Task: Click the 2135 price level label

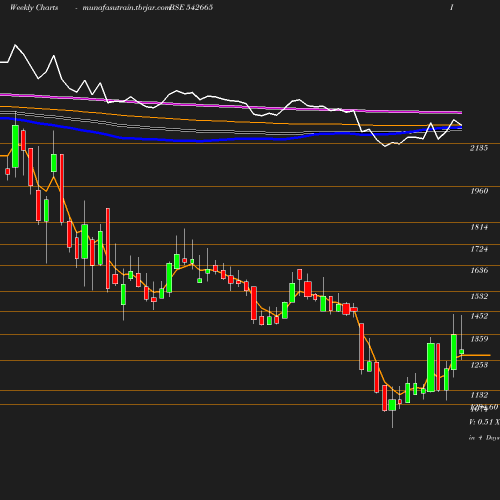Action: (x=479, y=148)
